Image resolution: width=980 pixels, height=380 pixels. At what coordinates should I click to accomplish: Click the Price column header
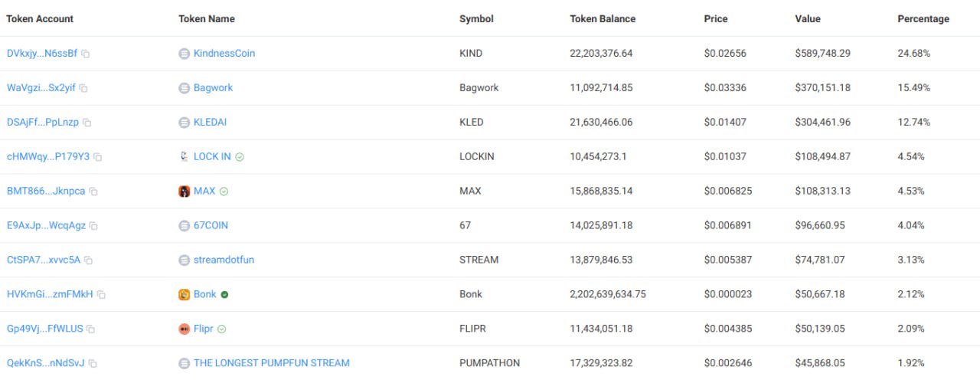pos(716,19)
